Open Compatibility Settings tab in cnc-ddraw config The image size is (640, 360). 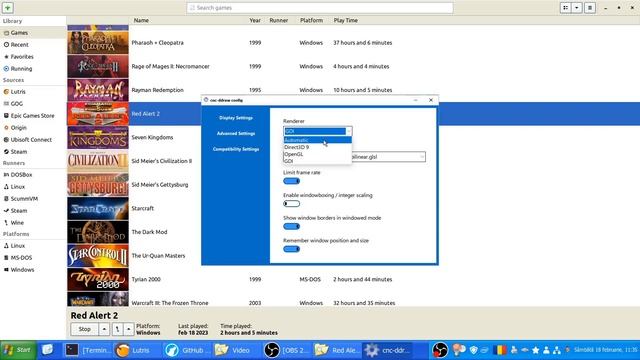(x=236, y=149)
